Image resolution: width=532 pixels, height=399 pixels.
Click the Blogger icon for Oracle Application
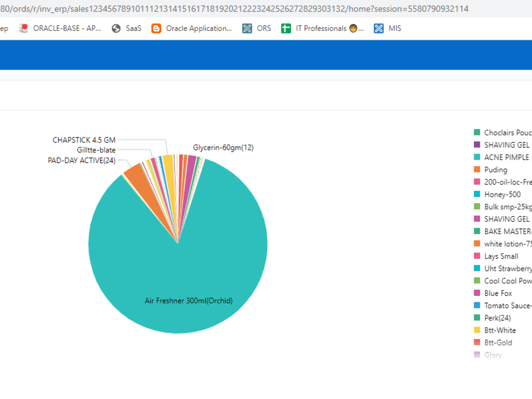[156, 29]
